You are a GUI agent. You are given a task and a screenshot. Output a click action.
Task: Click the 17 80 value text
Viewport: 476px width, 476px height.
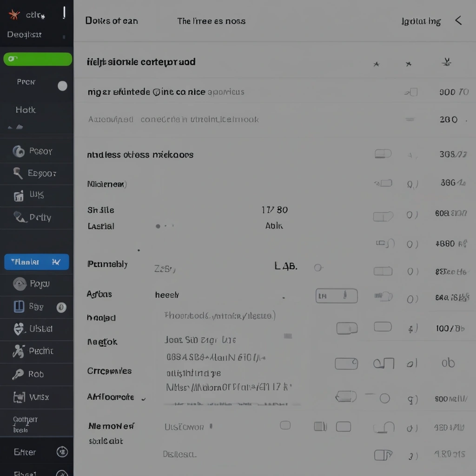(x=275, y=210)
